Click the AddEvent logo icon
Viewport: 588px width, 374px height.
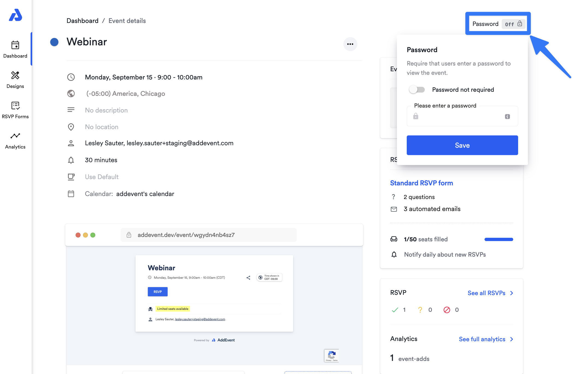[x=15, y=15]
